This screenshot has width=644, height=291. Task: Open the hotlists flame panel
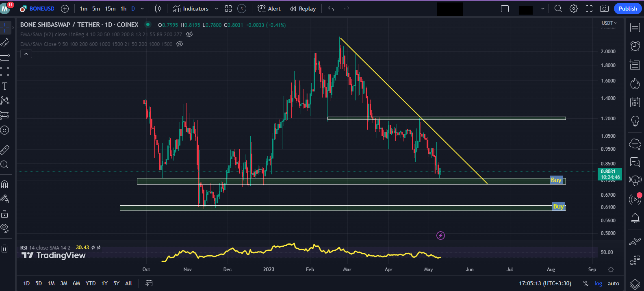point(635,83)
